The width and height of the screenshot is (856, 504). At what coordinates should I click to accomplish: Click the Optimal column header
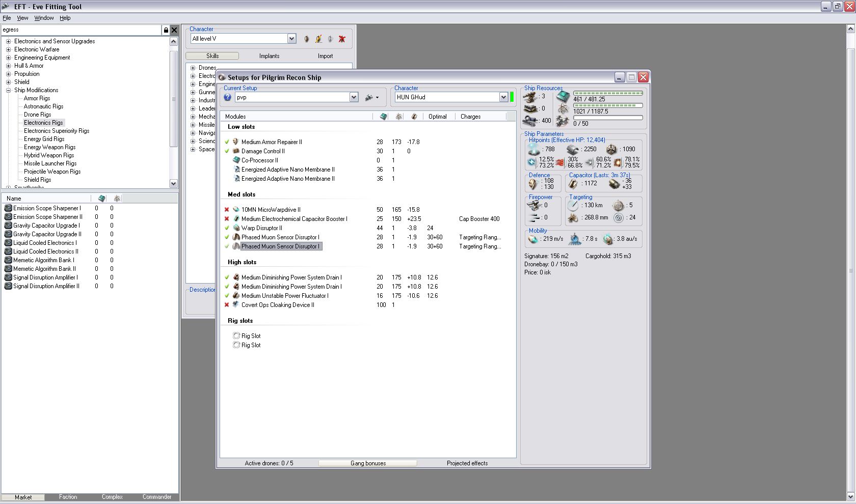click(438, 117)
